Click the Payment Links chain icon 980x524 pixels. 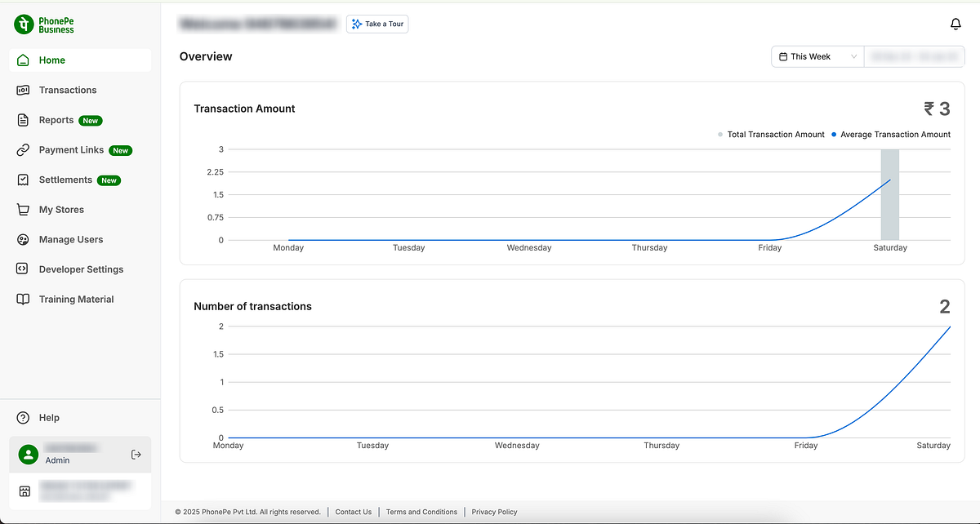coord(23,150)
